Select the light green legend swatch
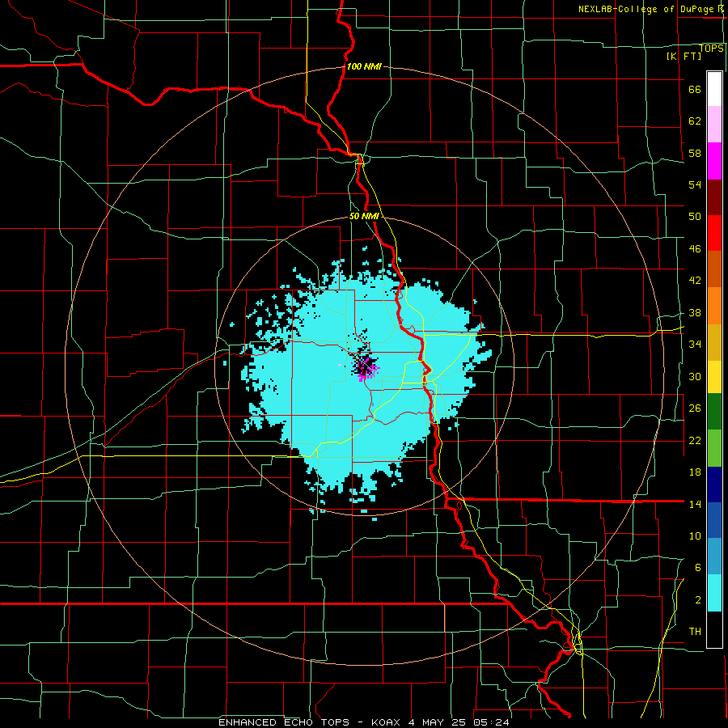This screenshot has height=728, width=728. 714,448
